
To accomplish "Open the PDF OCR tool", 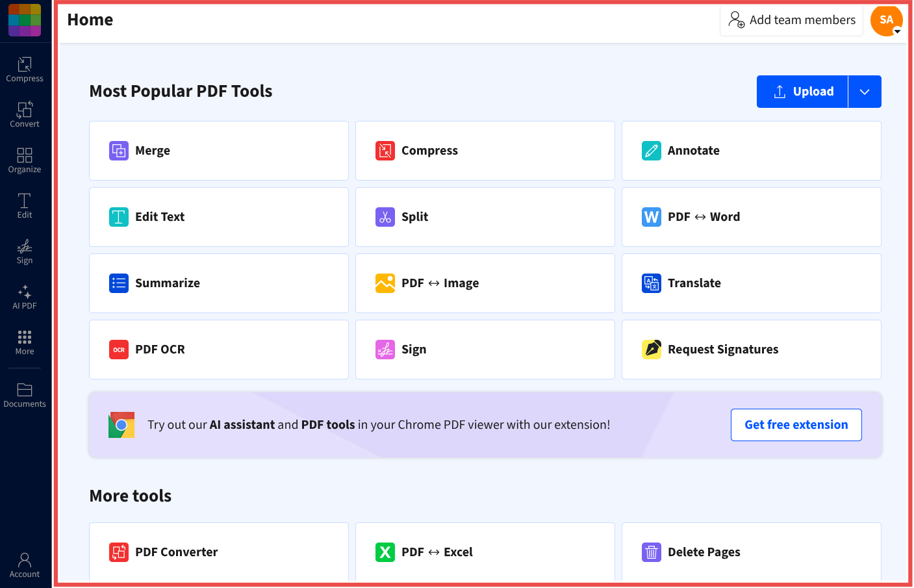I will (x=218, y=349).
